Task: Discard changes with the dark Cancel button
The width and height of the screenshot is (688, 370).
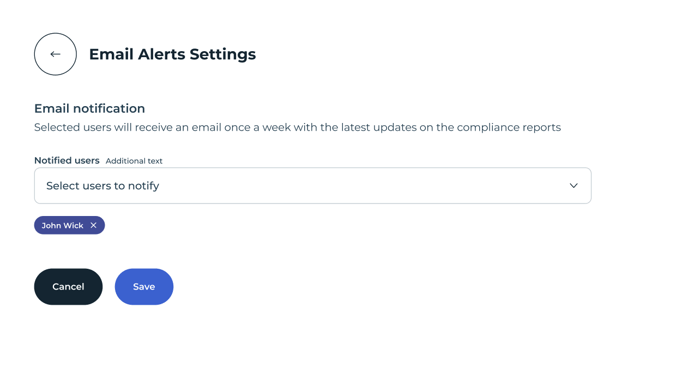Action: click(x=68, y=287)
